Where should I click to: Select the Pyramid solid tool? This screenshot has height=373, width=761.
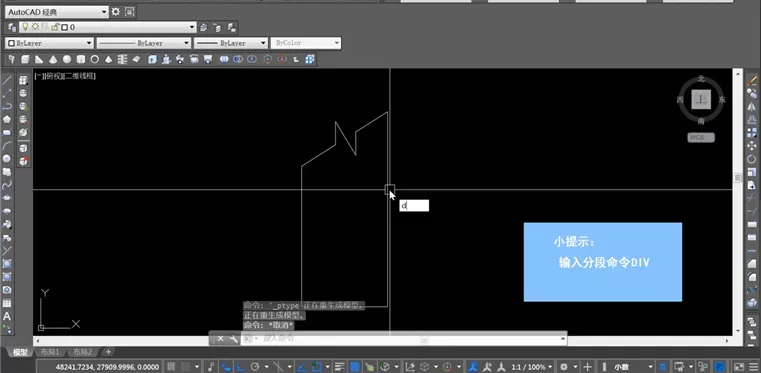[x=109, y=59]
